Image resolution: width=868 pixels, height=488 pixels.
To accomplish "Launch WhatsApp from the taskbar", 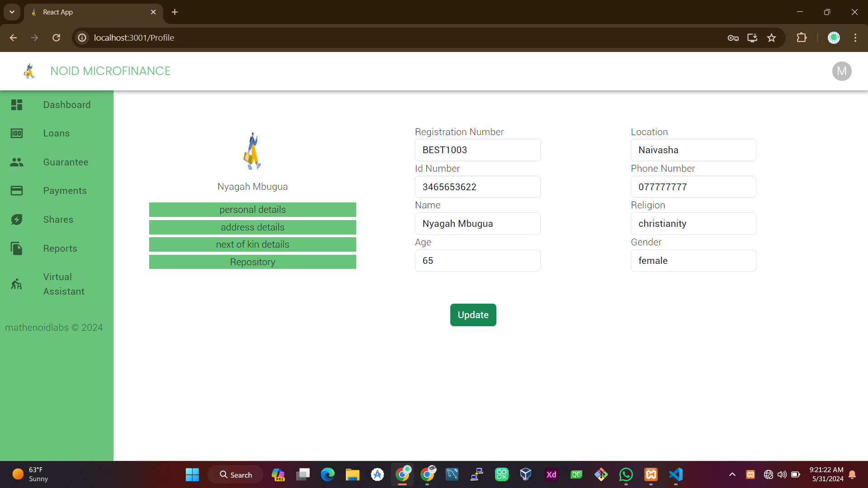I will pos(626,474).
